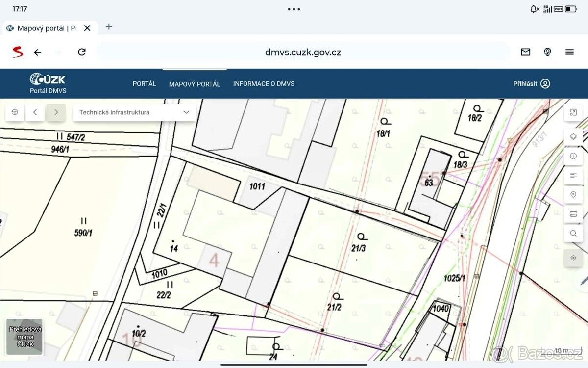Image resolution: width=588 pixels, height=368 pixels.
Task: Open the browser hamburger menu
Action: [569, 52]
